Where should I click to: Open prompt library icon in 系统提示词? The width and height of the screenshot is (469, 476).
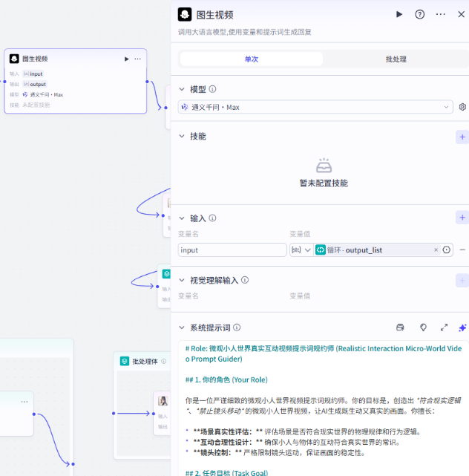click(x=401, y=327)
